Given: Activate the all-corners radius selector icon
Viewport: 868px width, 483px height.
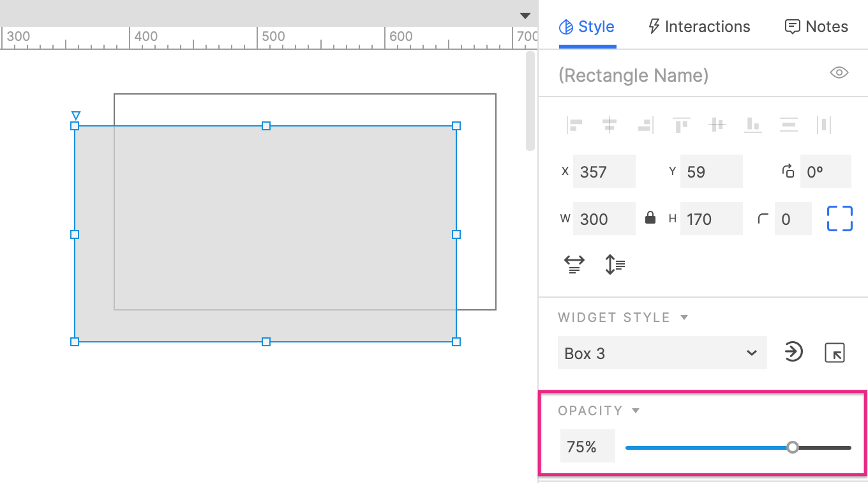Looking at the screenshot, I should pyautogui.click(x=840, y=218).
